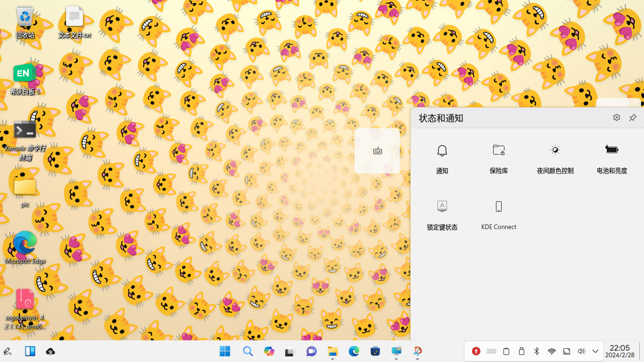Click the display tray icon beside volume
Screen dimensions: 644x362
click(567, 351)
